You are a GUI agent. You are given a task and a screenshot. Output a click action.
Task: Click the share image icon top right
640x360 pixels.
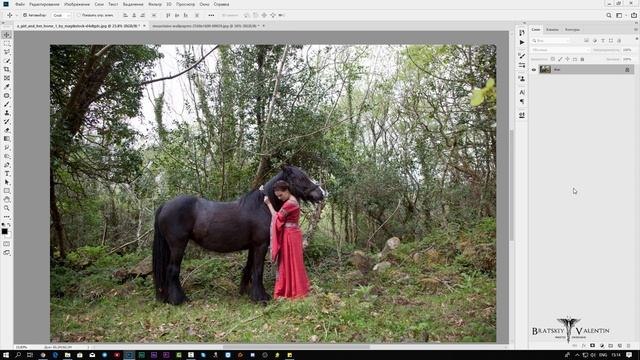click(x=634, y=15)
